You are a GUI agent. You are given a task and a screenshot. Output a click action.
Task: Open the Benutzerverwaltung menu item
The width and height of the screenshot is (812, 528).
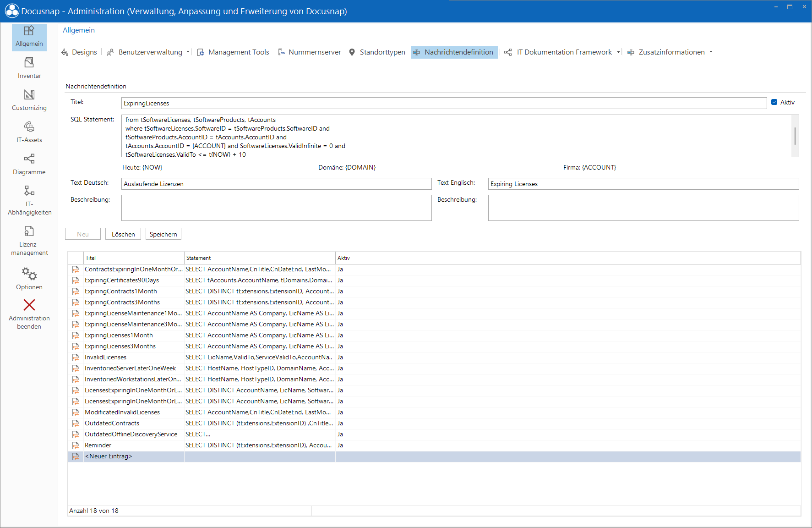point(150,52)
